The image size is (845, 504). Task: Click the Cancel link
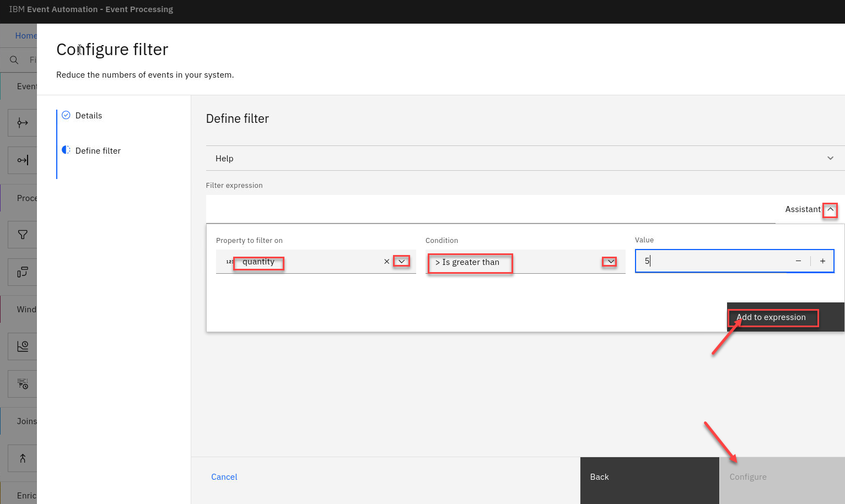[224, 477]
